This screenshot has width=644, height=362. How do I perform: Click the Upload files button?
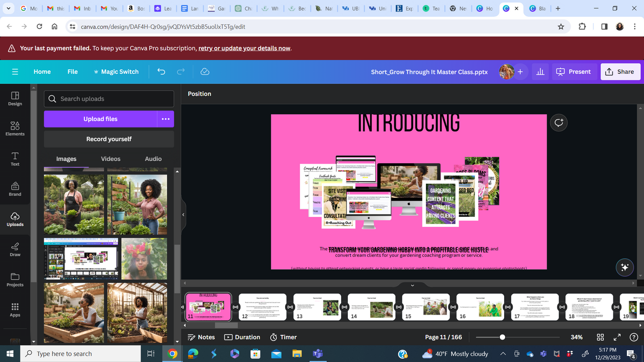[x=100, y=119]
